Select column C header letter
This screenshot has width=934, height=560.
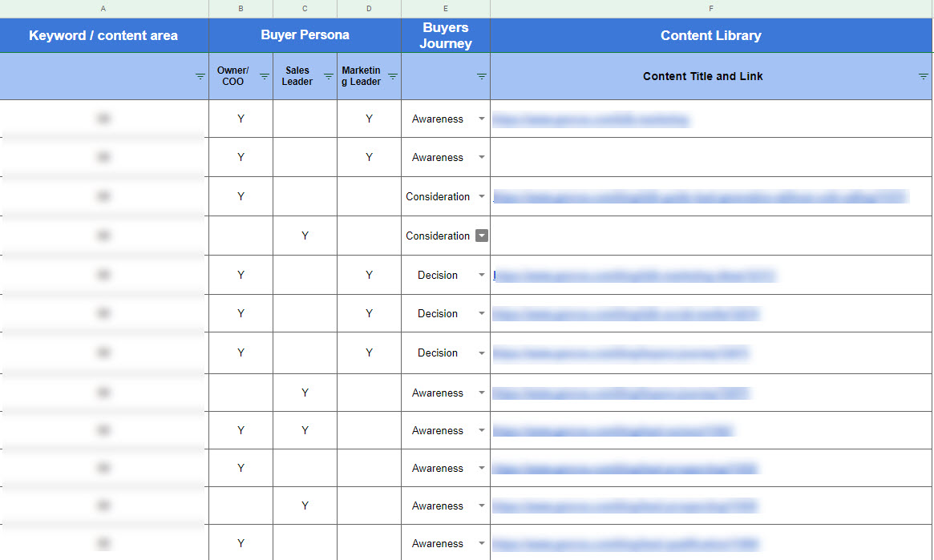pyautogui.click(x=305, y=8)
